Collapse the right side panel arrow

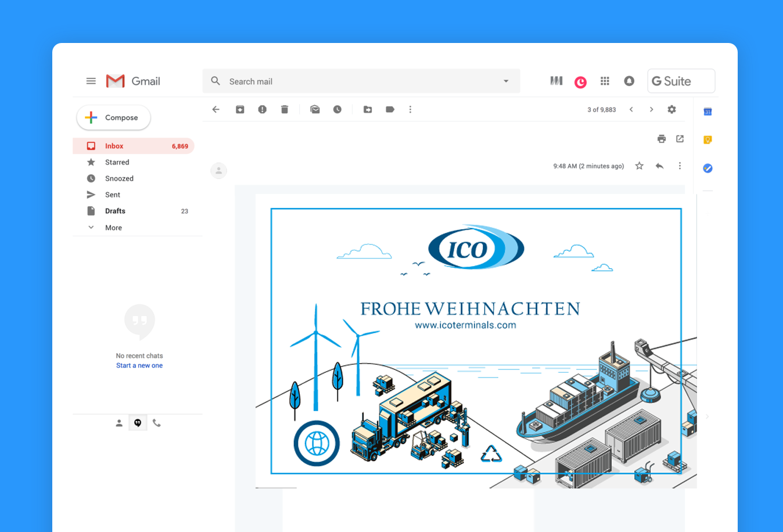707,416
